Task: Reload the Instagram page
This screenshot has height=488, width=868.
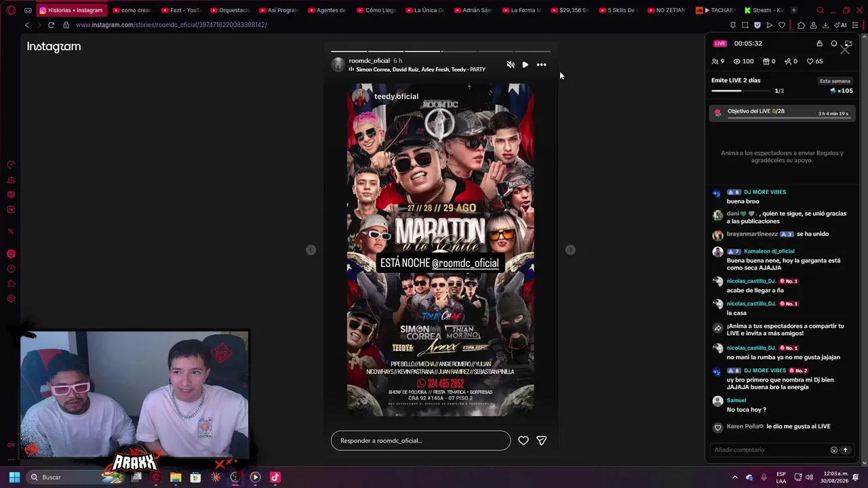Action: click(x=51, y=25)
